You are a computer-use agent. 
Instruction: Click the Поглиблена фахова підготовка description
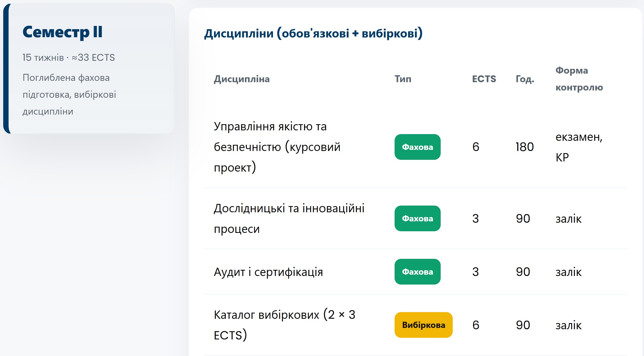click(69, 94)
